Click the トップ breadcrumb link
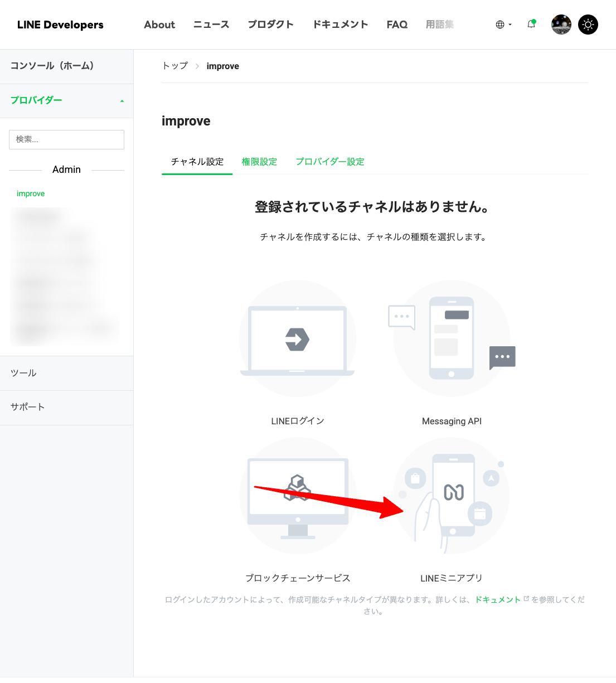Viewport: 616px width, 683px height. tap(175, 66)
